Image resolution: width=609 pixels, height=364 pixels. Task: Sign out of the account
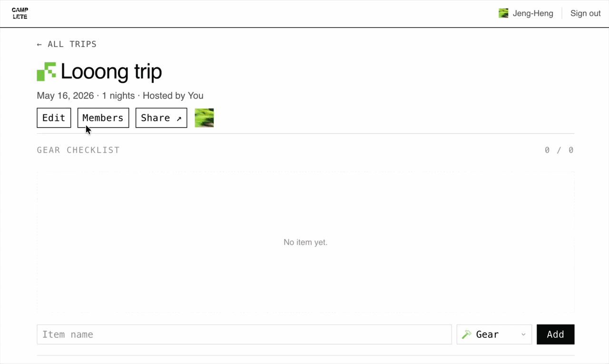coord(585,13)
